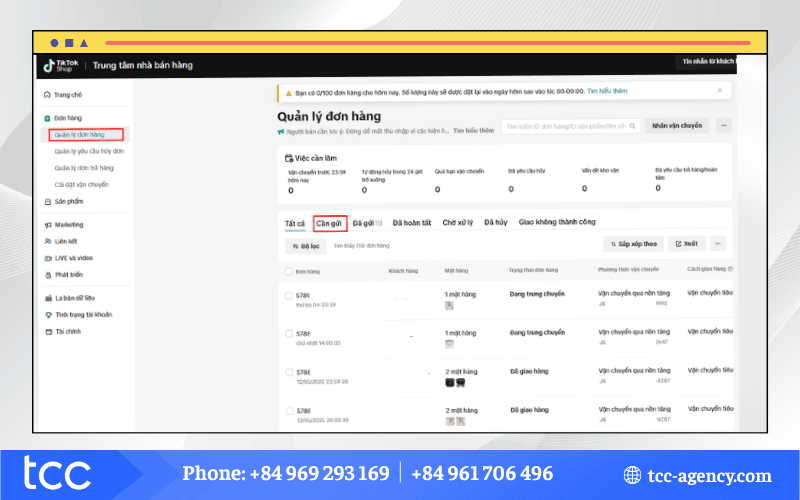Image resolution: width=800 pixels, height=500 pixels.
Task: Click the Tài chính finance icon
Action: pos(47,330)
